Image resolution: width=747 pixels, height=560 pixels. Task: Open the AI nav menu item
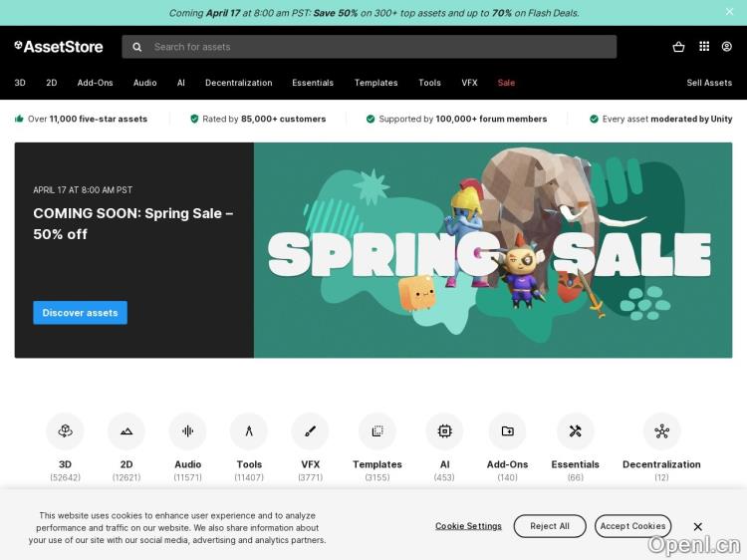181,83
